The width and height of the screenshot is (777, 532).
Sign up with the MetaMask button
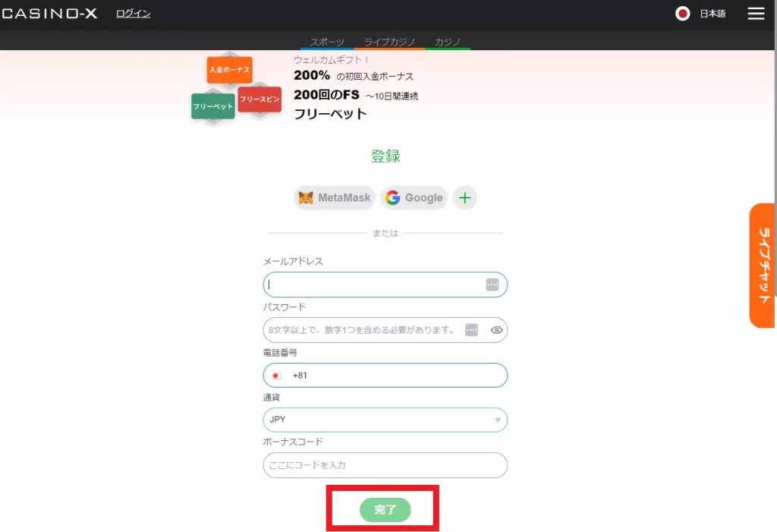(335, 198)
